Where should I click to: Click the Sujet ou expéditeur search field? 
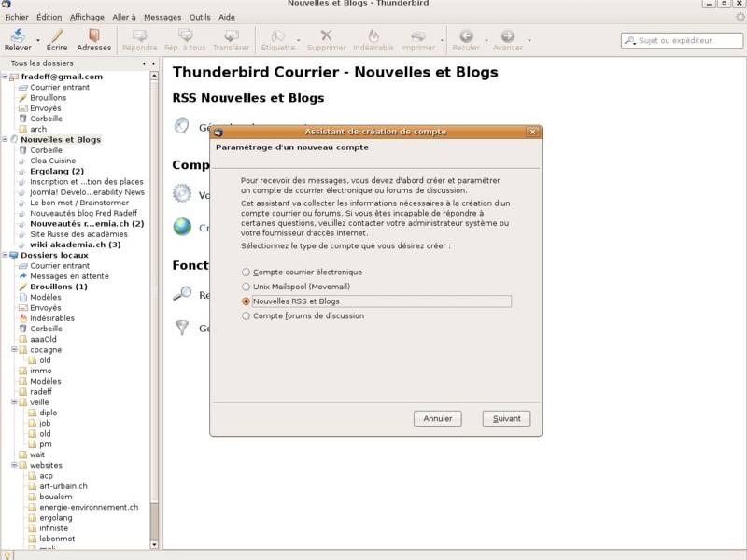(x=682, y=40)
